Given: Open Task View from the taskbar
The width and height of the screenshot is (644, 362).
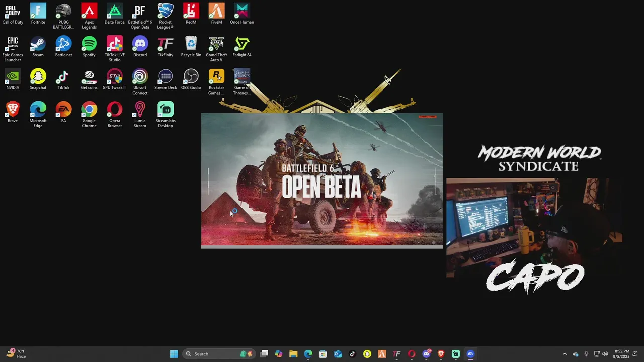Looking at the screenshot, I should 264,354.
